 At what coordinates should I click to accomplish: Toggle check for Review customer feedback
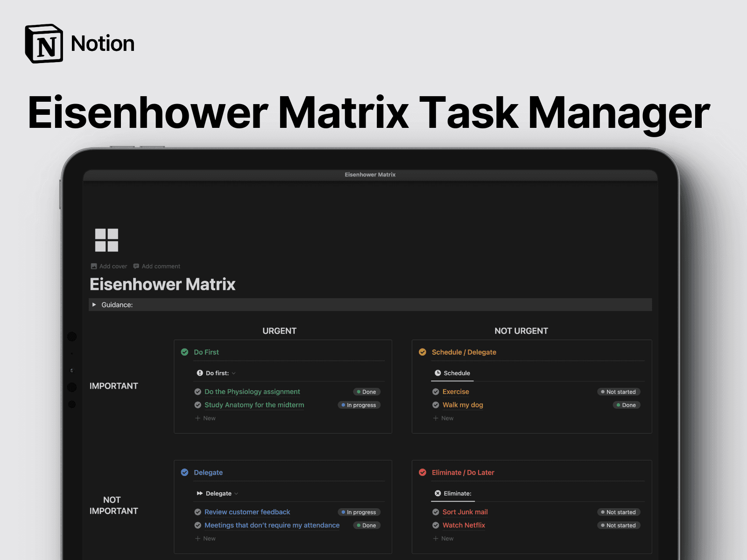198,512
